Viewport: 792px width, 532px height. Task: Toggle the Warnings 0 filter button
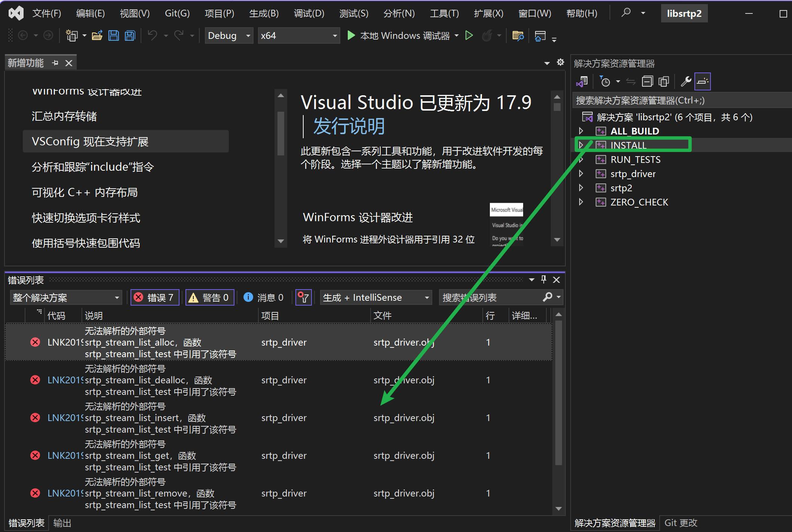[x=210, y=297]
